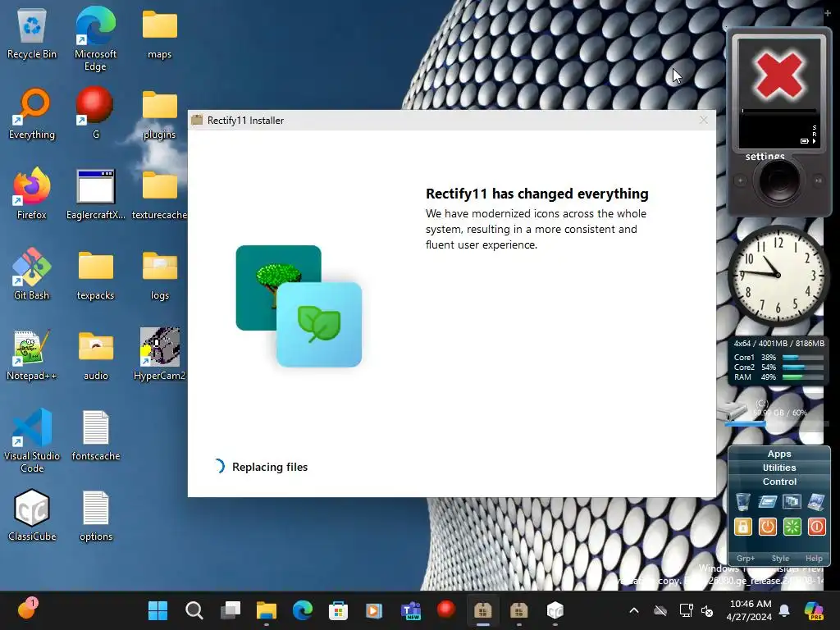Image resolution: width=840 pixels, height=630 pixels.
Task: Click the RAM usage bar in CPU gadget
Action: click(802, 377)
